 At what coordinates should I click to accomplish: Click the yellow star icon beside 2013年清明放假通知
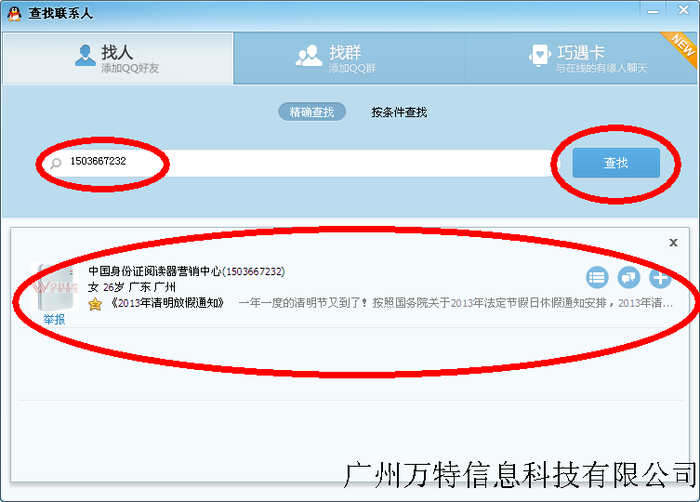95,304
